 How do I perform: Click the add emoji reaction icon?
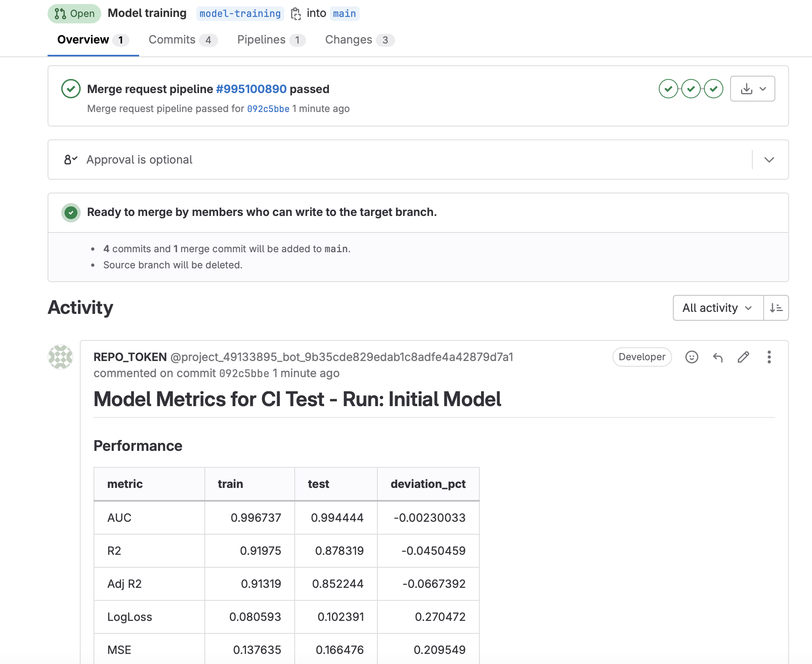[691, 357]
